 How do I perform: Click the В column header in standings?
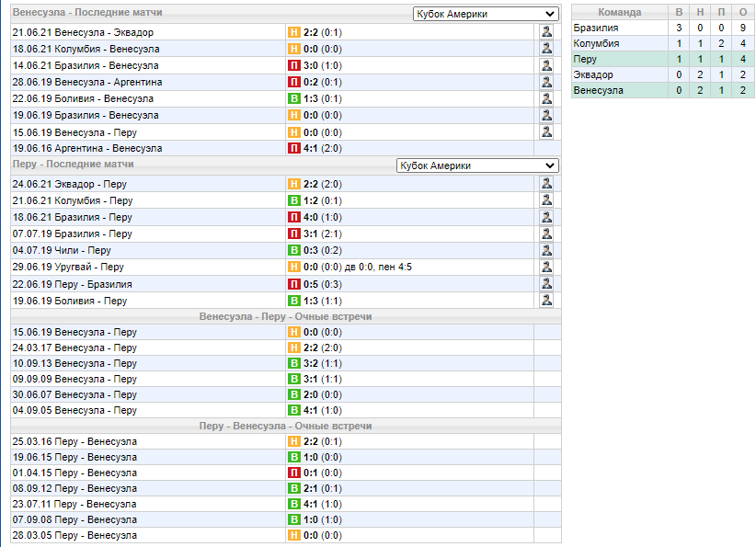679,12
